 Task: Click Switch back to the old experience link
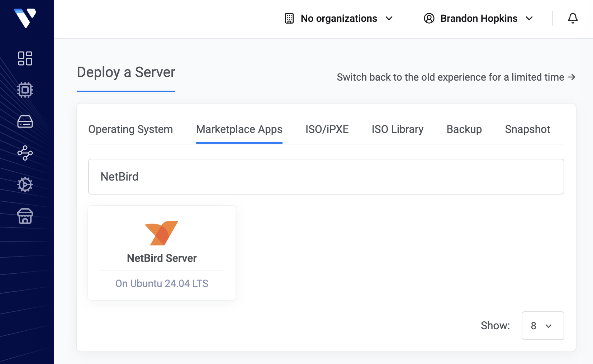pos(456,77)
